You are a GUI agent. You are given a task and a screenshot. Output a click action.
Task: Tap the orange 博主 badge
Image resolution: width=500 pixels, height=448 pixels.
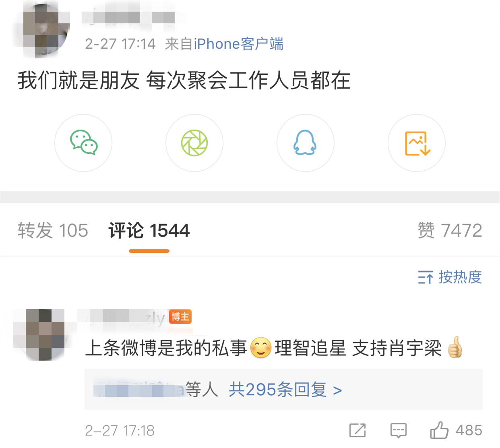[x=180, y=317]
